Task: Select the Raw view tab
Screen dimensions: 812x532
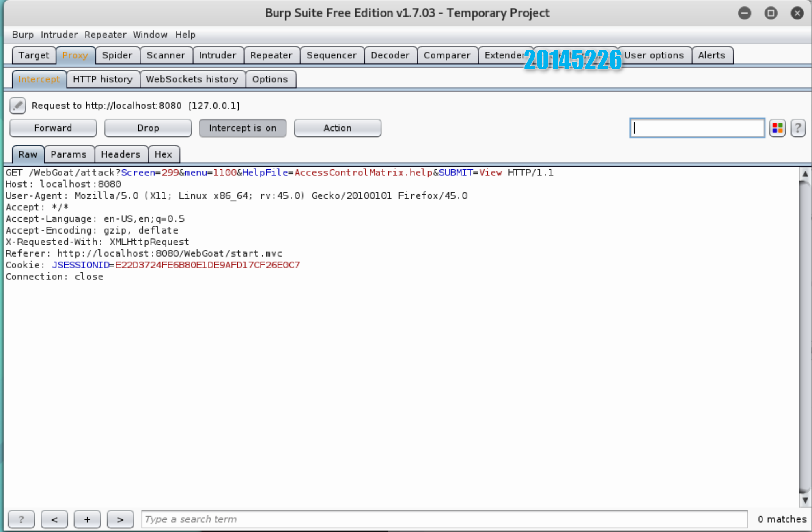Action: 28,154
